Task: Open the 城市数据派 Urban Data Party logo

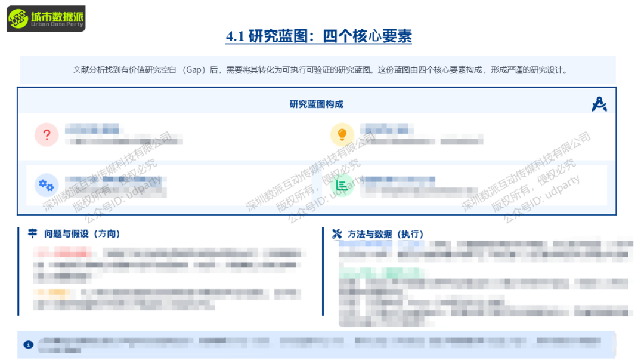Action: pyautogui.click(x=46, y=19)
